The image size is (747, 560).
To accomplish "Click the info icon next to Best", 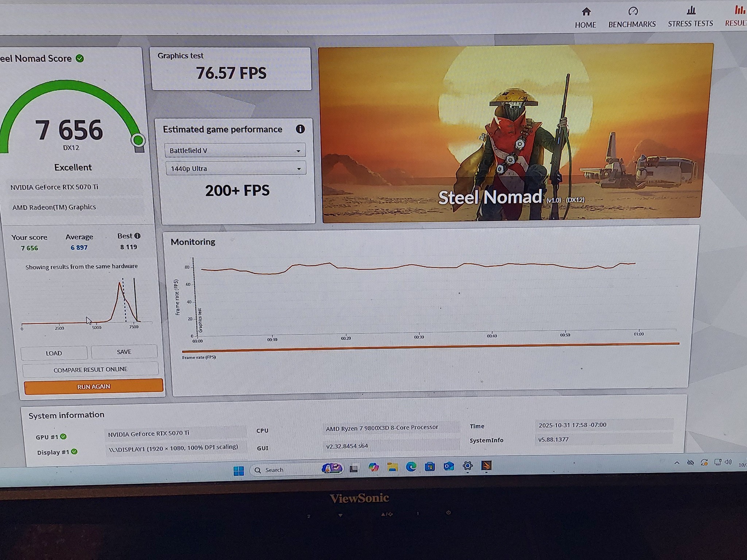I will coord(138,236).
